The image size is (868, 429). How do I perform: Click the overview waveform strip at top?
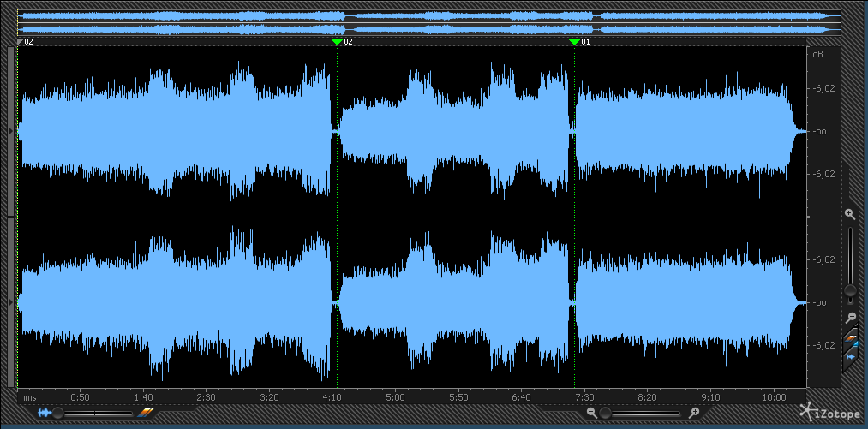(x=428, y=22)
